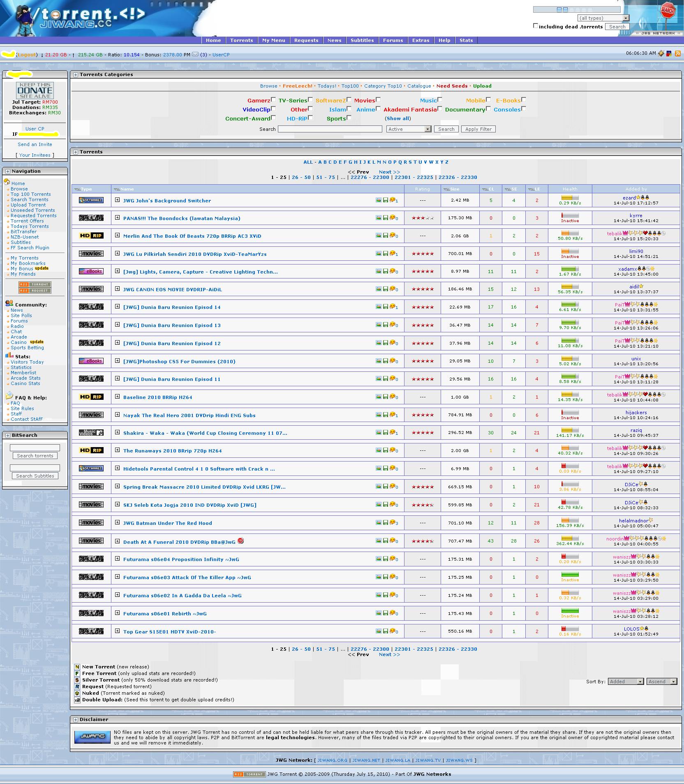Click the Keep This Site Alive donate banner
The width and height of the screenshot is (684, 784).
(35, 90)
